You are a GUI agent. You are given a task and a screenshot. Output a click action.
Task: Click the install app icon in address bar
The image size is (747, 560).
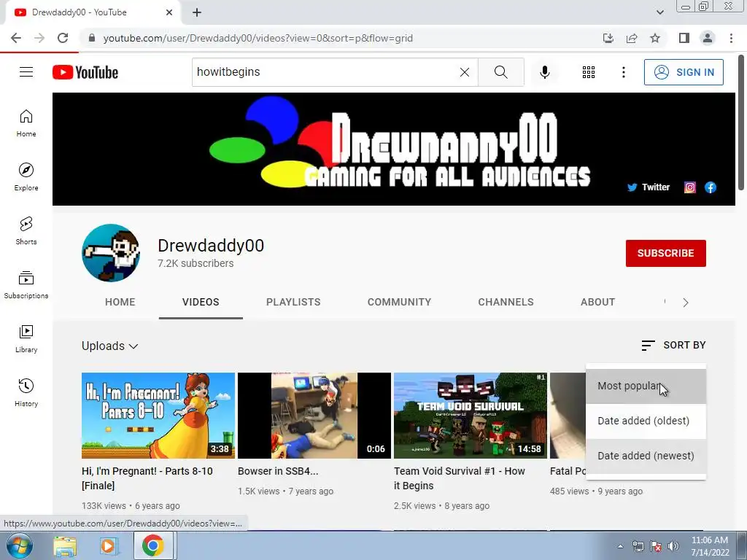[608, 38]
